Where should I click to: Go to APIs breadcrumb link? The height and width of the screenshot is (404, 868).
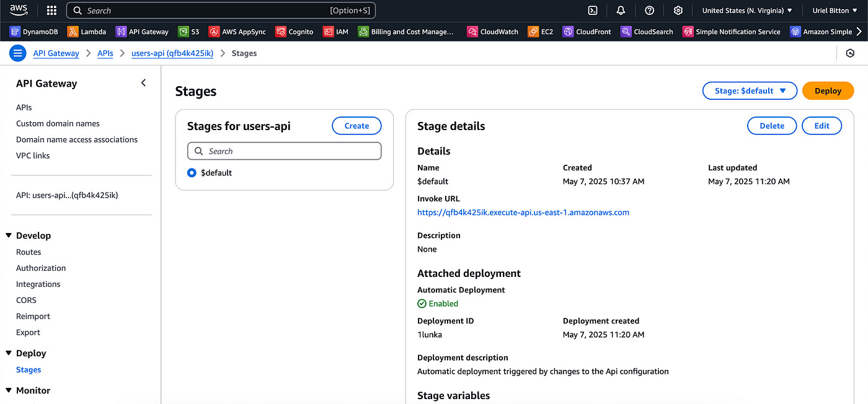pos(105,53)
